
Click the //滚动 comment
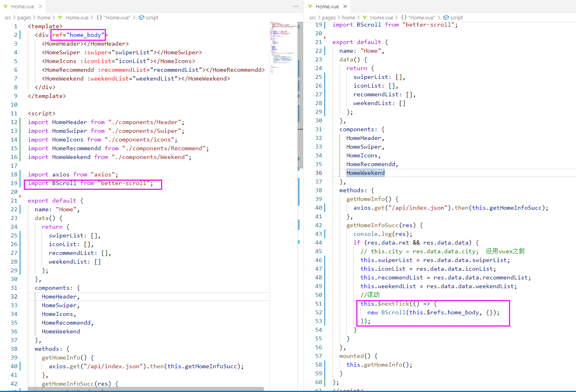click(x=370, y=295)
